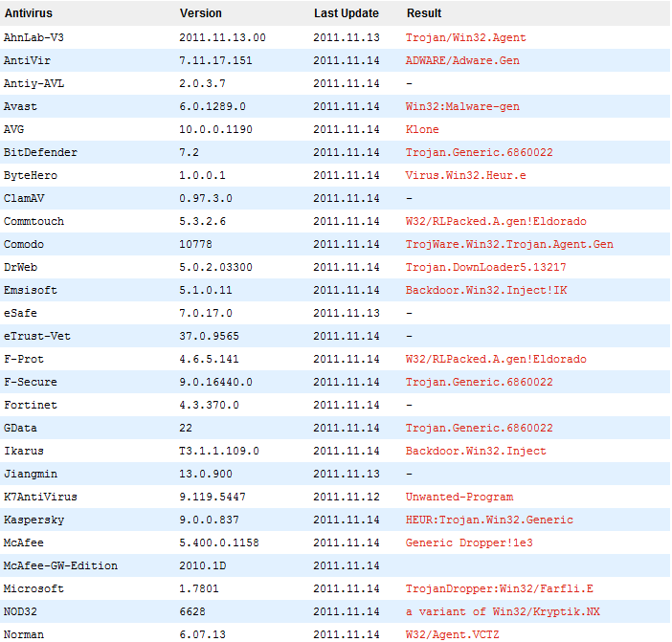Click the Result column header
Image resolution: width=672 pixels, height=642 pixels.
424,13
